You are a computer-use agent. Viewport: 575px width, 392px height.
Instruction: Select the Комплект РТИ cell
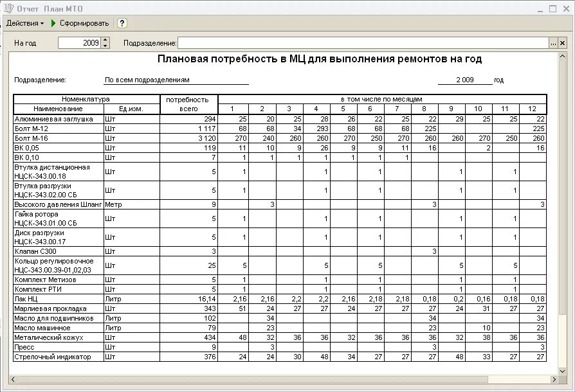coord(59,289)
